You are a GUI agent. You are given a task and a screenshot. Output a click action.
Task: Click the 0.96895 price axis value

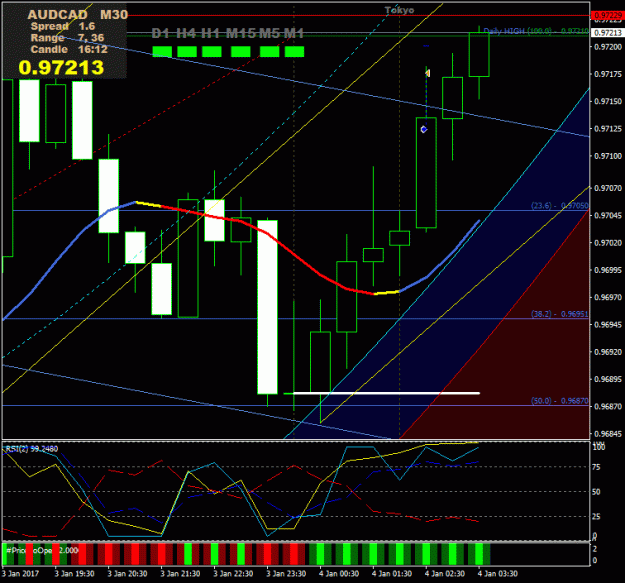(x=607, y=379)
